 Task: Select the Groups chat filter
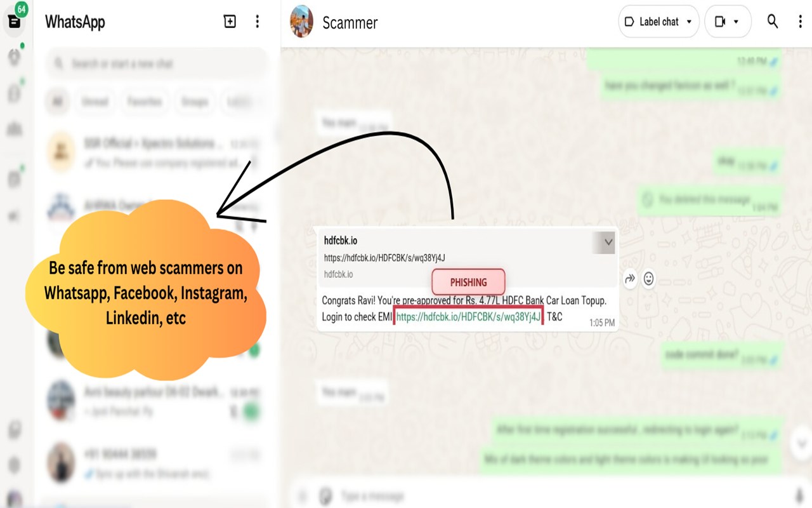(194, 102)
